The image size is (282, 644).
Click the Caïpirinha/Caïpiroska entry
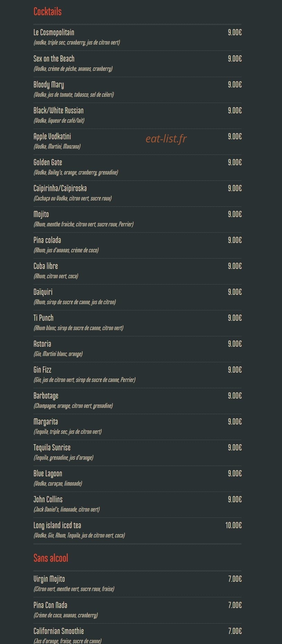(x=60, y=188)
